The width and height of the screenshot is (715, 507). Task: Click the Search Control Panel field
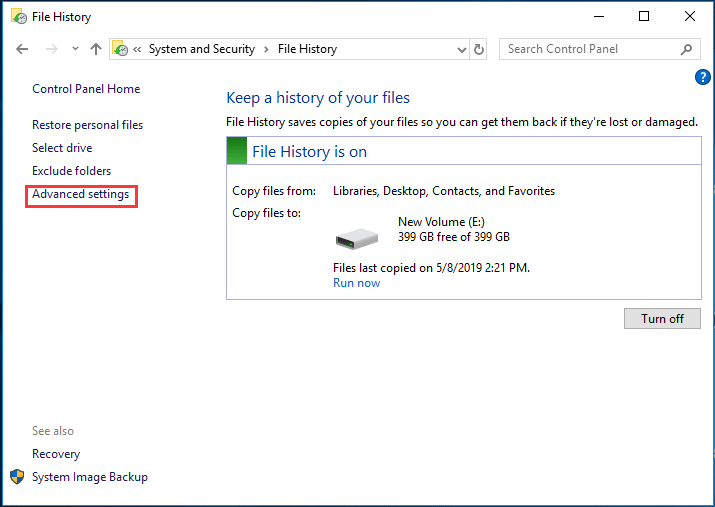click(600, 49)
